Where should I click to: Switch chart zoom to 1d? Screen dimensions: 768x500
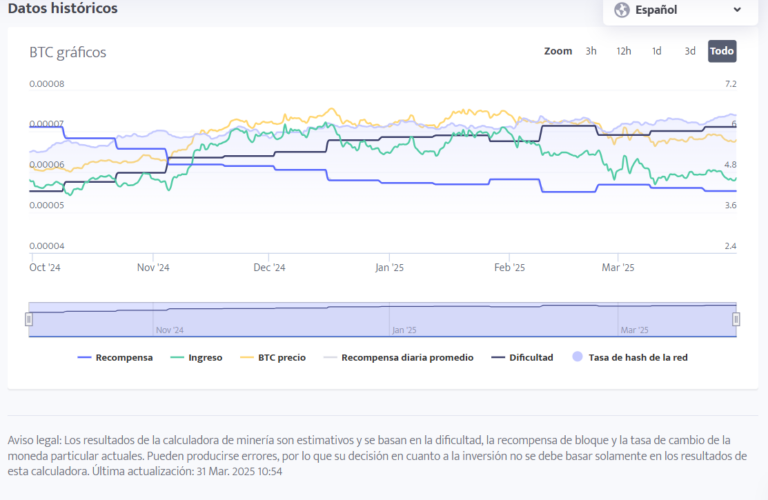656,51
